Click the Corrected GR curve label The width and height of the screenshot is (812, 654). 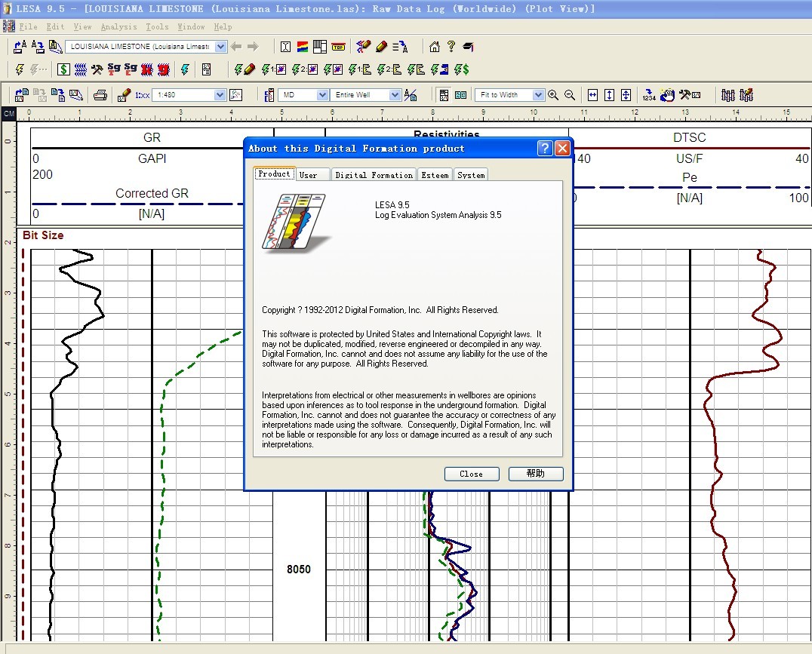[x=152, y=193]
